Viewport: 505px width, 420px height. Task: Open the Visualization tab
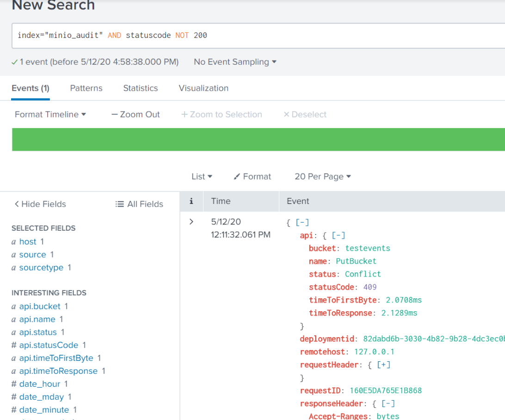pyautogui.click(x=203, y=88)
